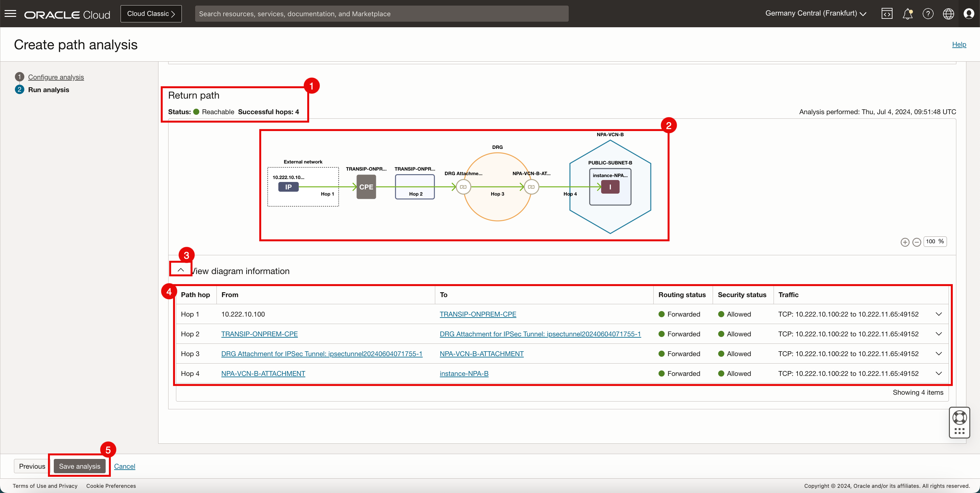Open the instance-NPA-B link
Image resolution: width=980 pixels, height=493 pixels.
(464, 373)
